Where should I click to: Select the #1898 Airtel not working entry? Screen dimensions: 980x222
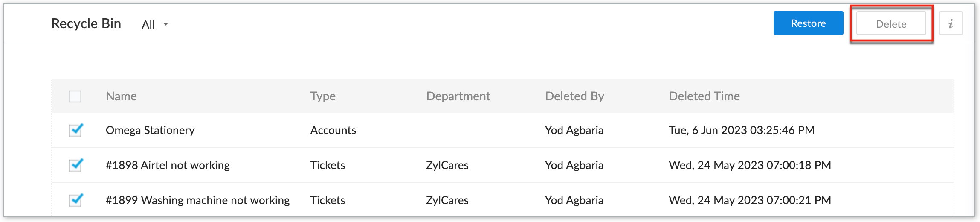[168, 165]
